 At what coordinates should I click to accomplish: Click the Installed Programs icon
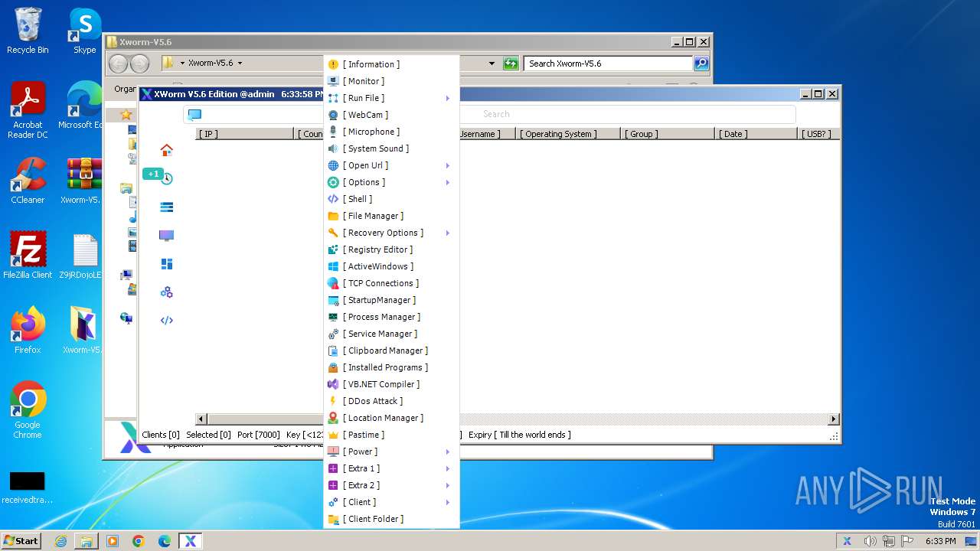[x=333, y=367]
